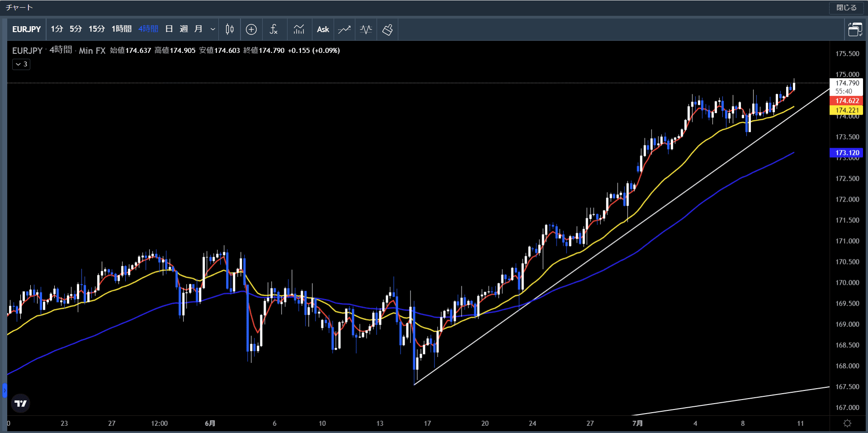The image size is (868, 433).
Task: Click the 167.000 price axis label
Action: [x=847, y=407]
